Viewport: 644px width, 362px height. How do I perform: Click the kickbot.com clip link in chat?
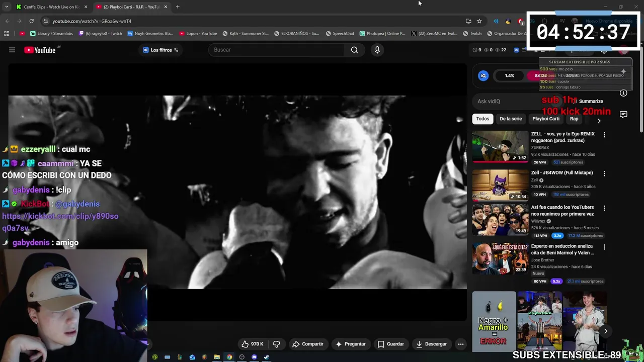(x=60, y=222)
